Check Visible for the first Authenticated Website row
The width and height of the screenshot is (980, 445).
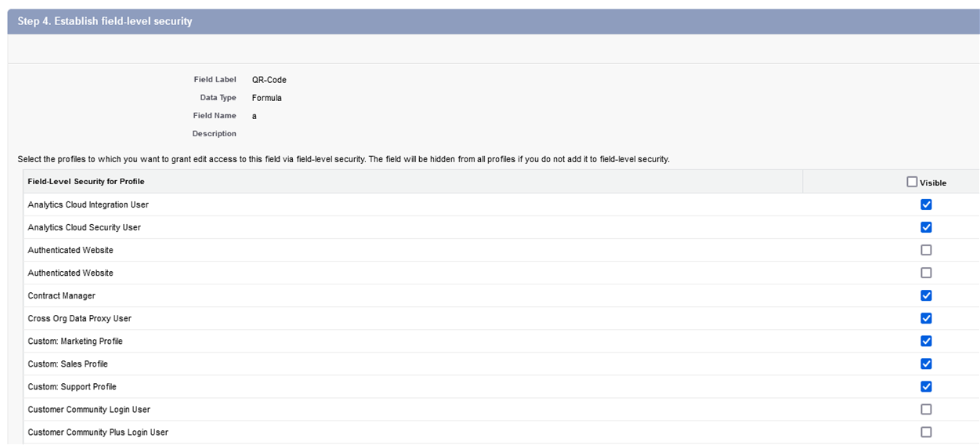point(927,250)
